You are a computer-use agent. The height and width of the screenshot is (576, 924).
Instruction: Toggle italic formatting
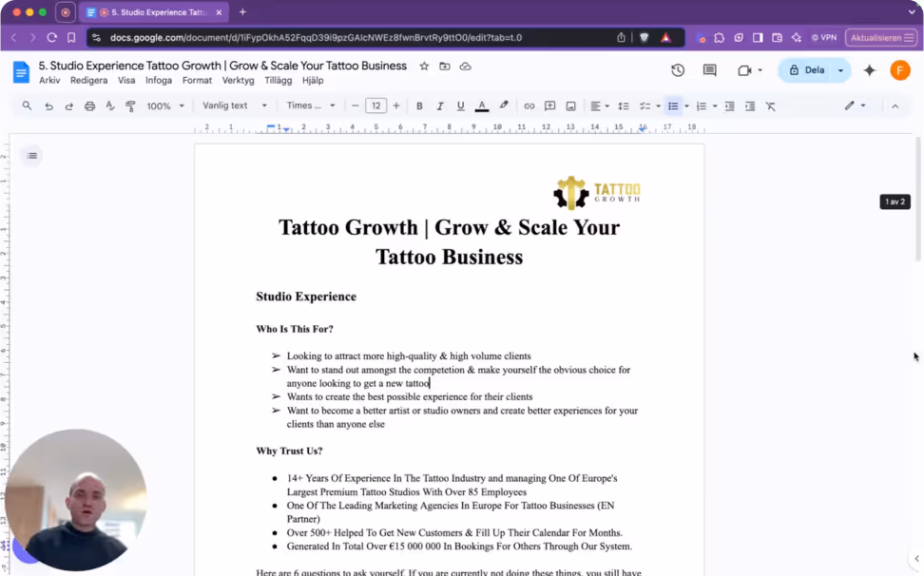(439, 106)
